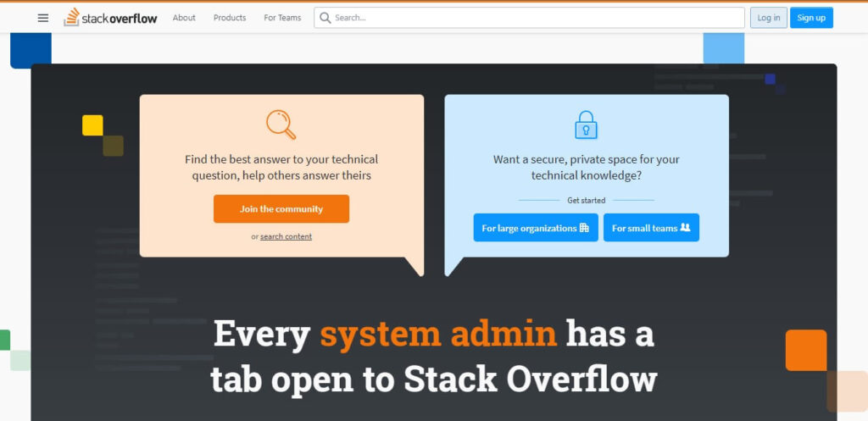Click the 'Get started' label
Viewport: 868px width, 421px height.
(x=587, y=200)
